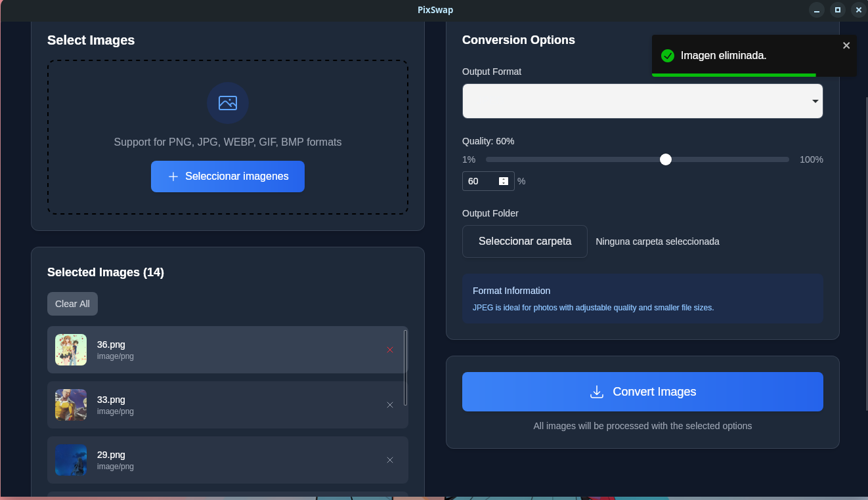Click the quality percentage number field
This screenshot has height=500, width=868.
pyautogui.click(x=488, y=181)
